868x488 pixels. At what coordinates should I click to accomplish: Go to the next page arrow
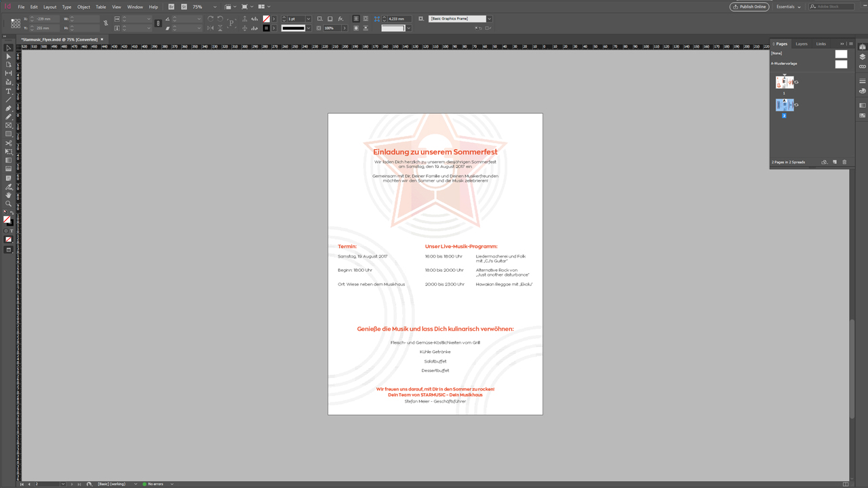click(x=71, y=484)
